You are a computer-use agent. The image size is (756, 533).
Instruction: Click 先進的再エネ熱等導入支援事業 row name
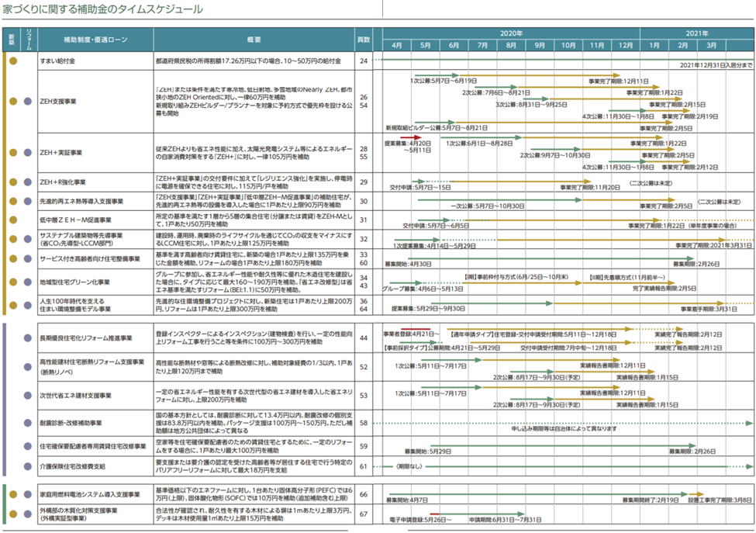(x=81, y=201)
